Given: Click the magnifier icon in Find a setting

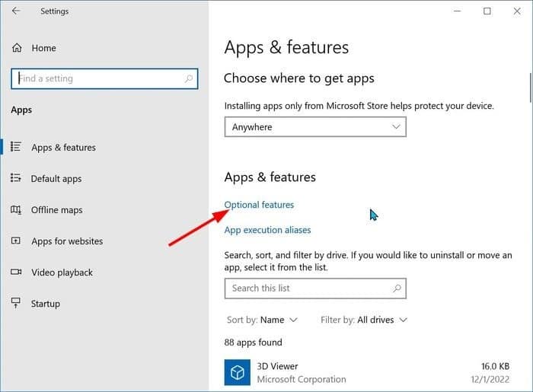Looking at the screenshot, I should [188, 79].
